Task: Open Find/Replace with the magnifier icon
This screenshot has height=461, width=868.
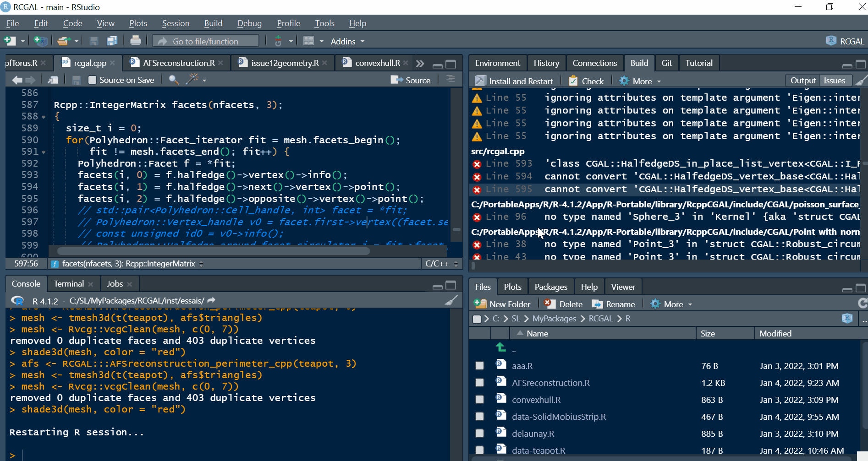Action: tap(173, 79)
